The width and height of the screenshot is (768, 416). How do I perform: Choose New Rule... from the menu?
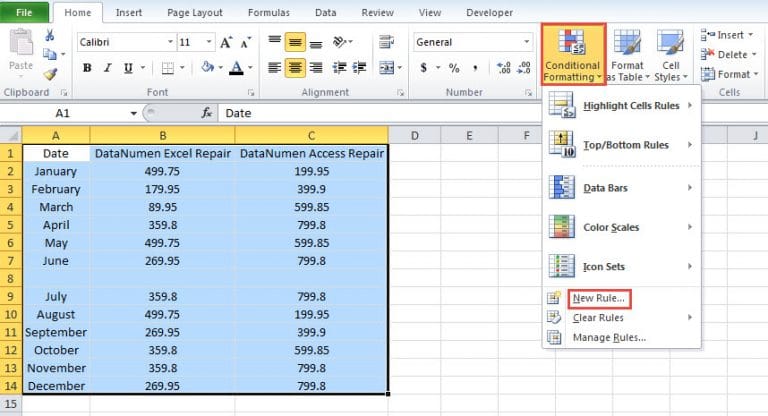click(x=599, y=298)
